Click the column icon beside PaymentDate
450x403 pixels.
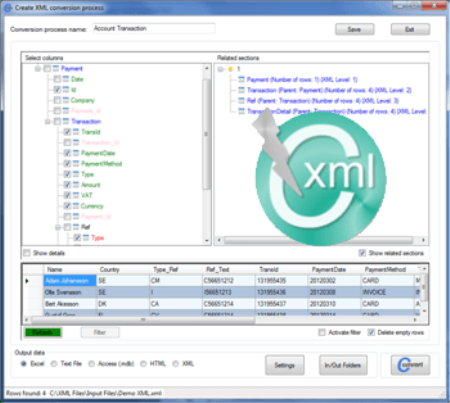pyautogui.click(x=76, y=153)
